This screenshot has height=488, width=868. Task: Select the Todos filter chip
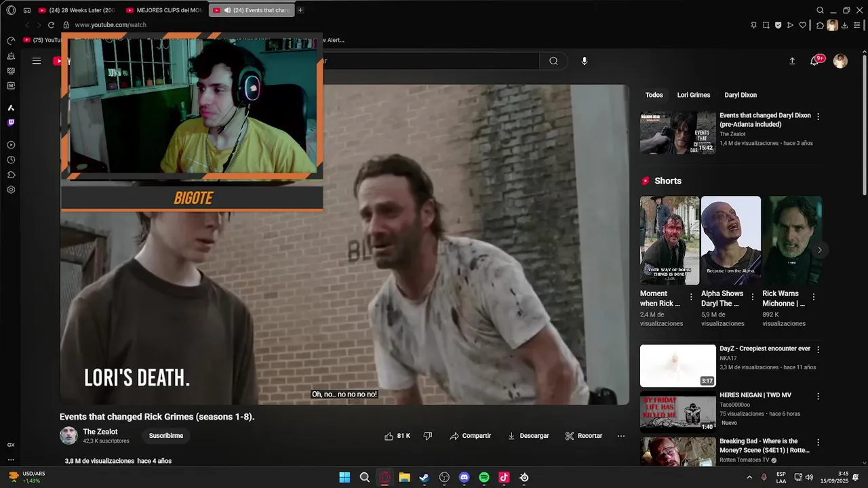click(654, 95)
